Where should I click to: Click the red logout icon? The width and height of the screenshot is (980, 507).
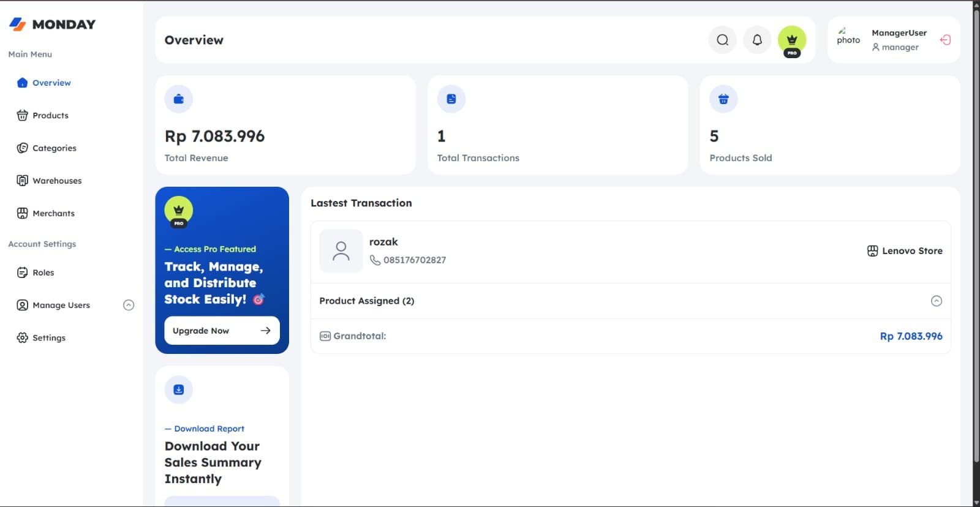(x=945, y=40)
